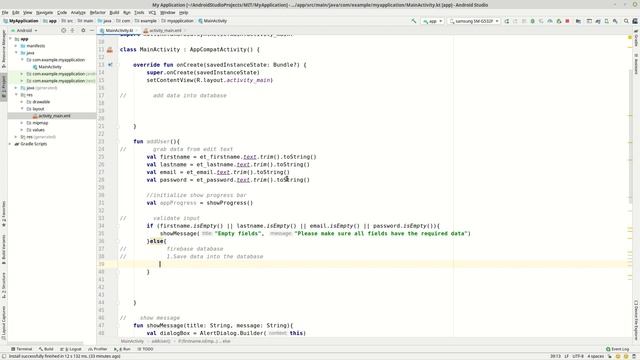
Task: Click the override gutter icon on line 13
Action: point(110,65)
